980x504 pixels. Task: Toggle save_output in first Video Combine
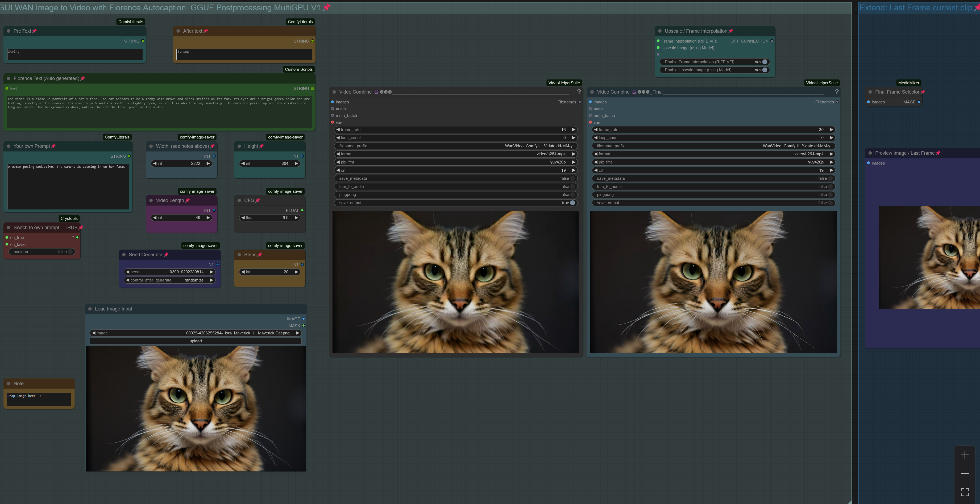572,203
